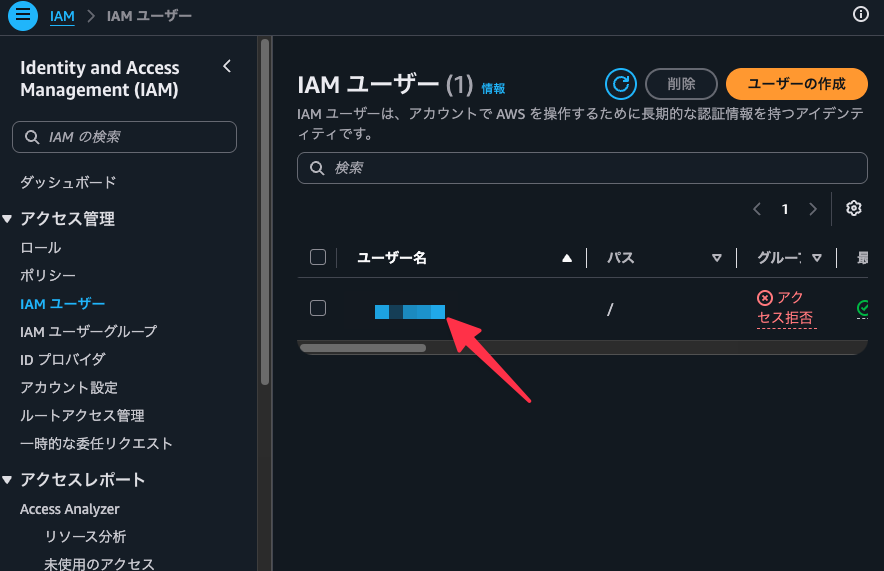This screenshot has height=571, width=884.
Task: Click the search icon in IAM の検索 box
Action: click(32, 137)
